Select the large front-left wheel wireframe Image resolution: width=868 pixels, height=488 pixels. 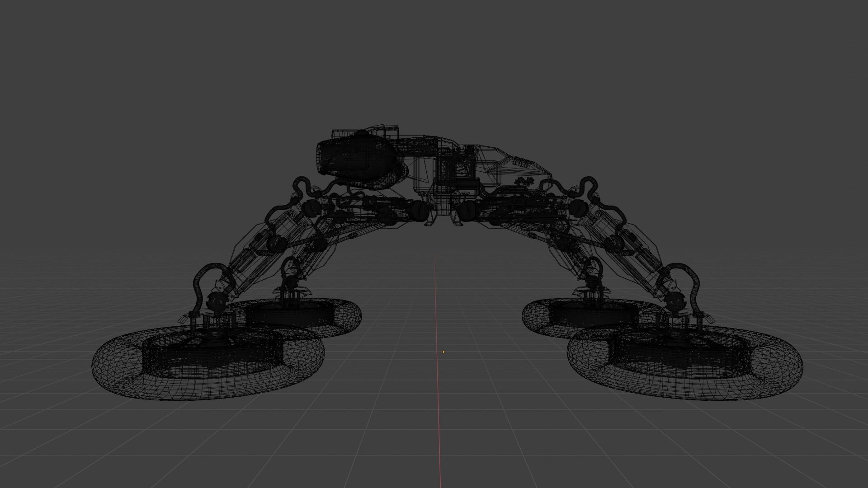[x=208, y=362]
